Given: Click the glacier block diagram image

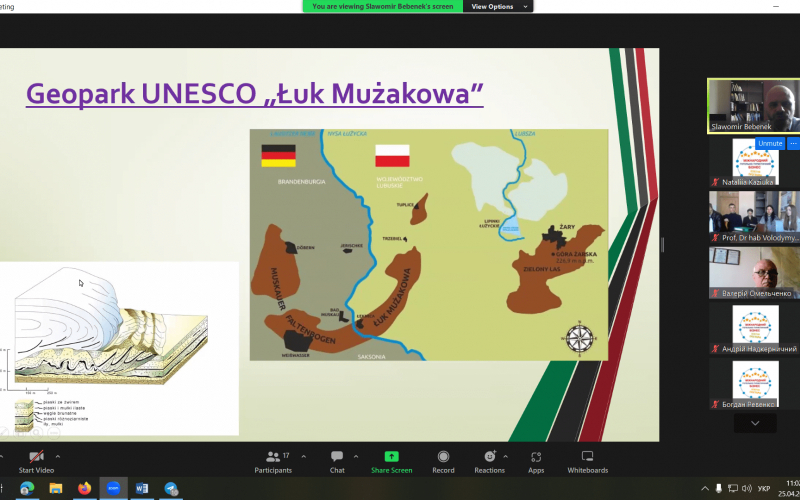Looking at the screenshot, I should (x=110, y=327).
